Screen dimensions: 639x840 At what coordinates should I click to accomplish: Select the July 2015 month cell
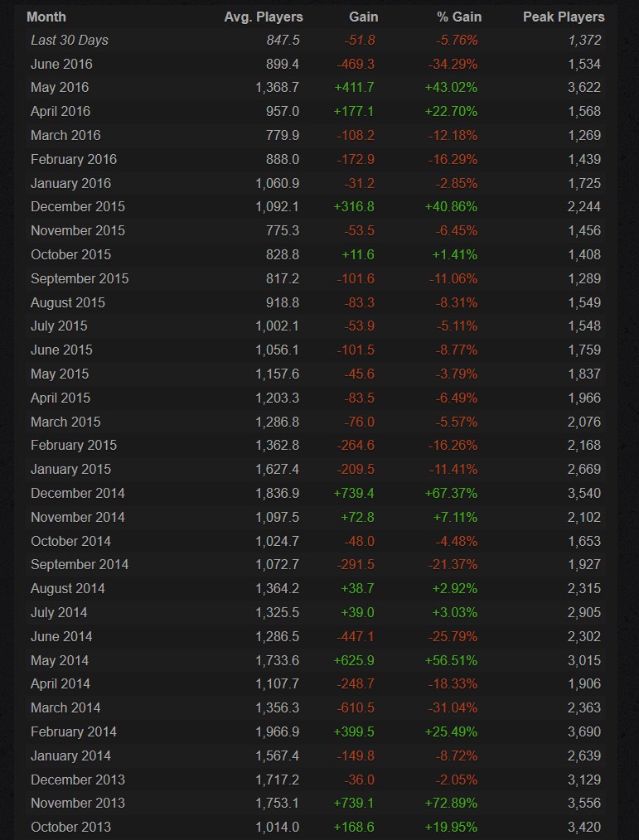pyautogui.click(x=59, y=326)
